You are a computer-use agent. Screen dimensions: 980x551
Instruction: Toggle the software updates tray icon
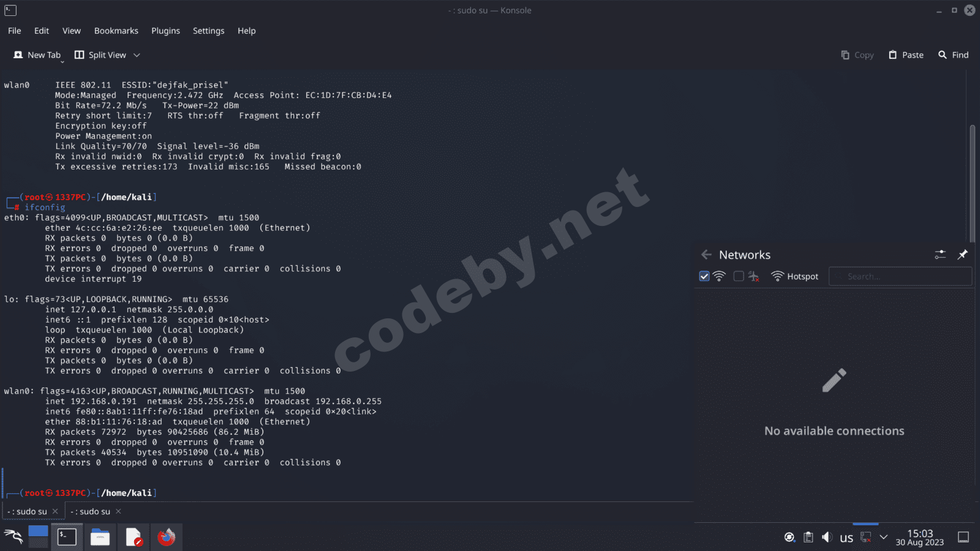point(790,537)
